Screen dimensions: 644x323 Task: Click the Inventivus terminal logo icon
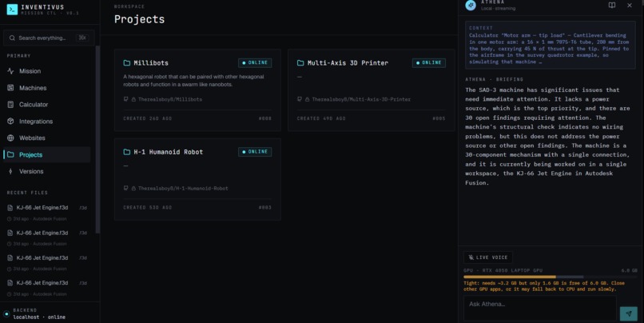12,9
